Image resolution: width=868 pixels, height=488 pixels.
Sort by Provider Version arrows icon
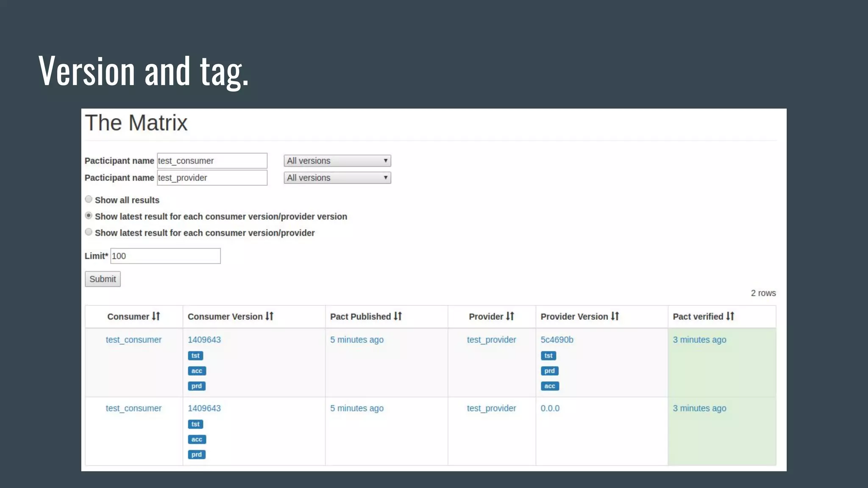click(x=615, y=316)
